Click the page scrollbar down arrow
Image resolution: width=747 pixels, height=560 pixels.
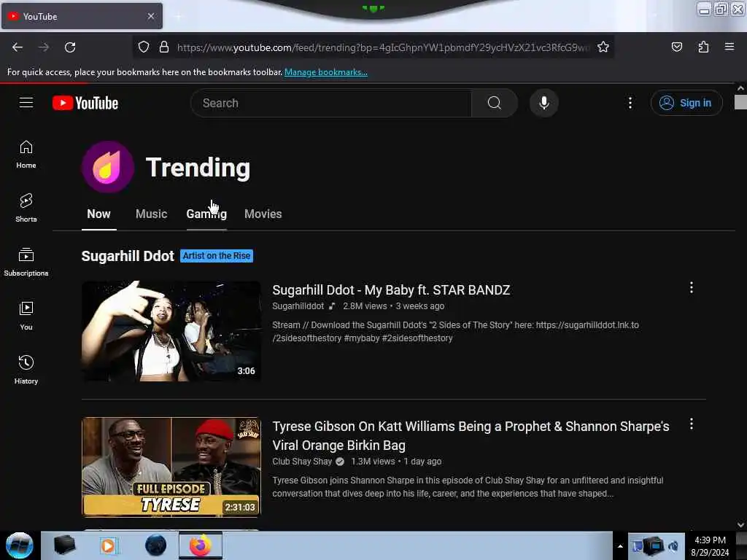pyautogui.click(x=740, y=524)
